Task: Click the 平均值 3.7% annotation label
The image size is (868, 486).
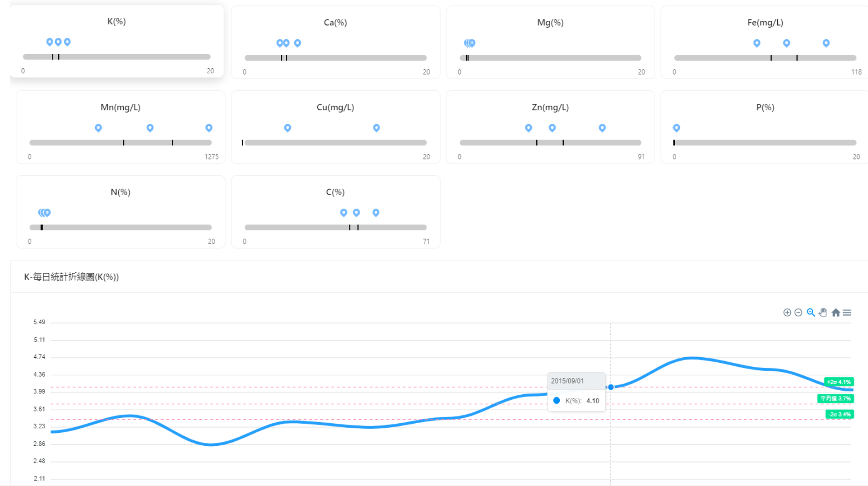Action: point(836,398)
